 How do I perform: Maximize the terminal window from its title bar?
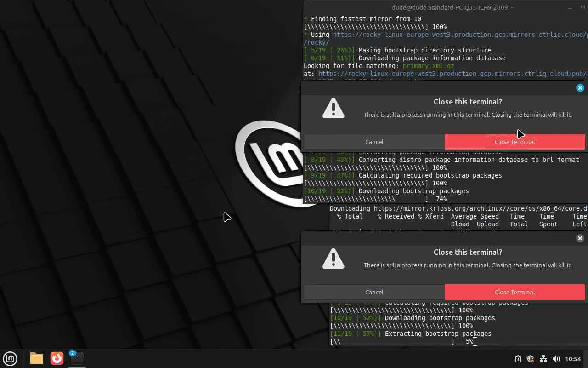(583, 7)
